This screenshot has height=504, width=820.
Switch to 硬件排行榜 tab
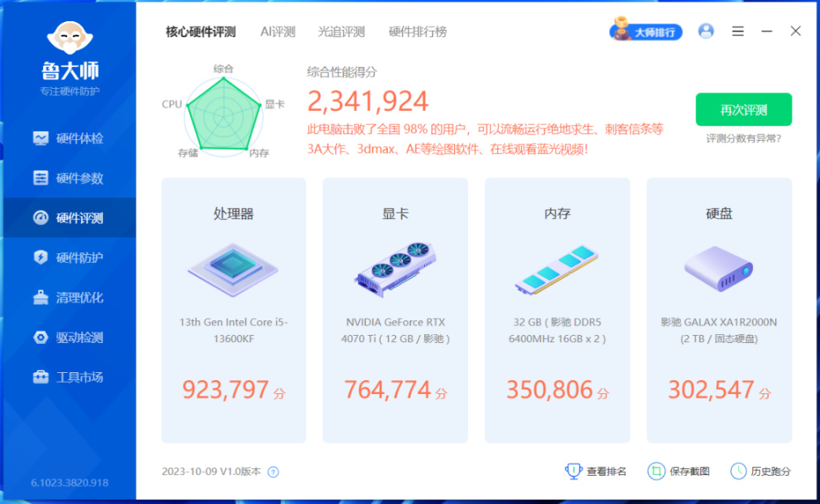pyautogui.click(x=418, y=32)
